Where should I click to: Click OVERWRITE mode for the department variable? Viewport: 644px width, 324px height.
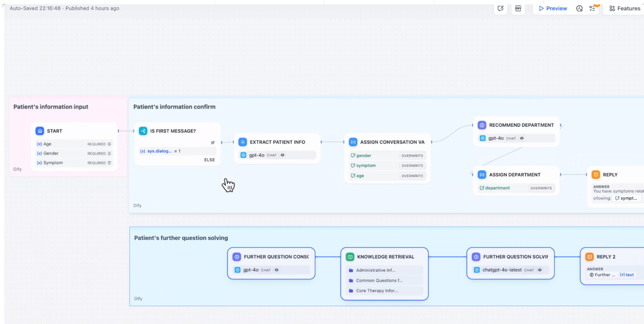click(x=541, y=188)
